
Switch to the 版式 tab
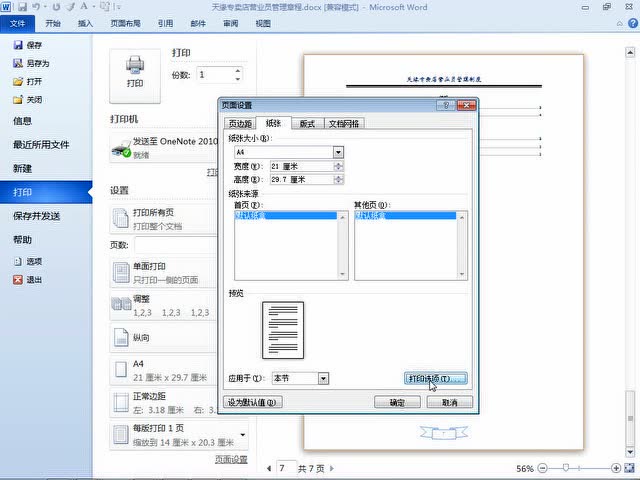(x=307, y=124)
